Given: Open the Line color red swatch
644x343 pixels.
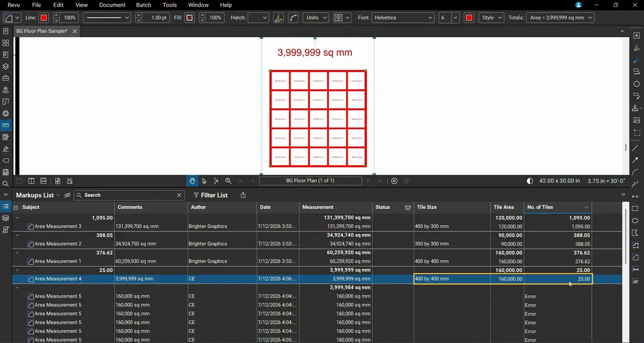Looking at the screenshot, I should 44,18.
